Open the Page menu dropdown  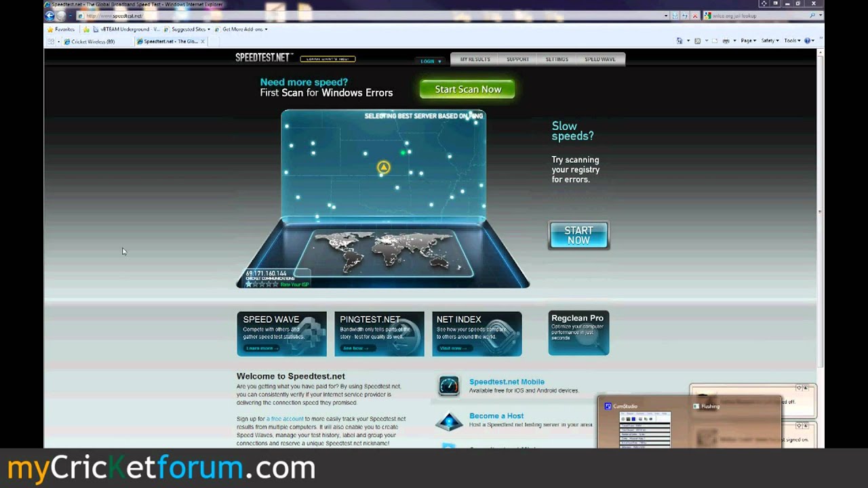click(x=748, y=41)
